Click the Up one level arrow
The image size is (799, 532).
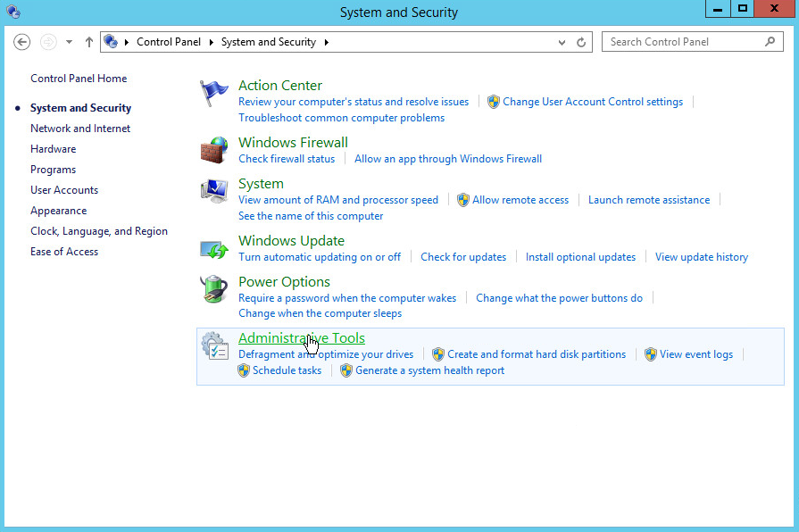[x=88, y=42]
